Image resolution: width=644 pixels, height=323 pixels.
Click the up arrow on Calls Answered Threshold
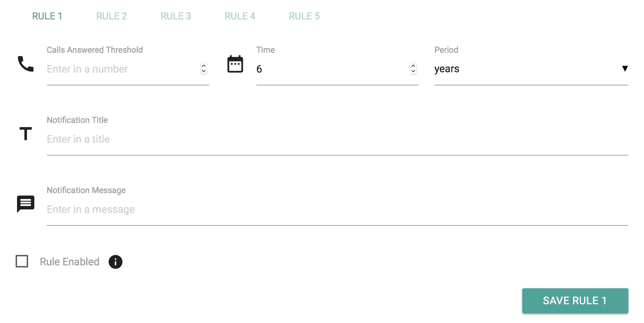click(x=204, y=66)
